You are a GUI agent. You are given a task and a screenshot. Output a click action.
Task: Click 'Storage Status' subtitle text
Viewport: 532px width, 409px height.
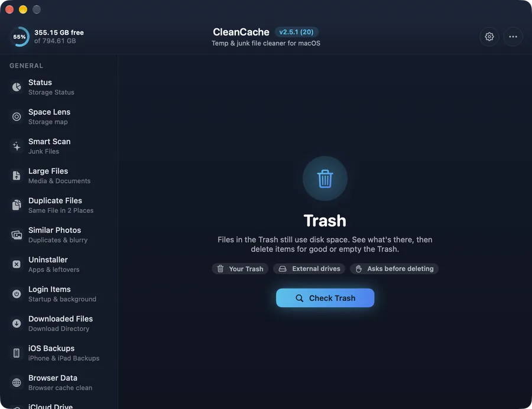point(51,92)
